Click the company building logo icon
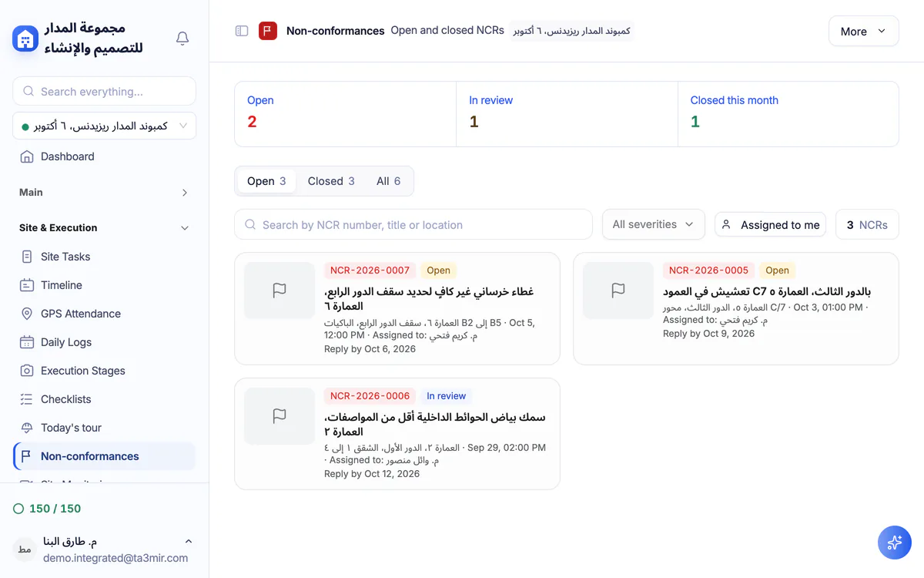Image resolution: width=924 pixels, height=578 pixels. point(25,39)
